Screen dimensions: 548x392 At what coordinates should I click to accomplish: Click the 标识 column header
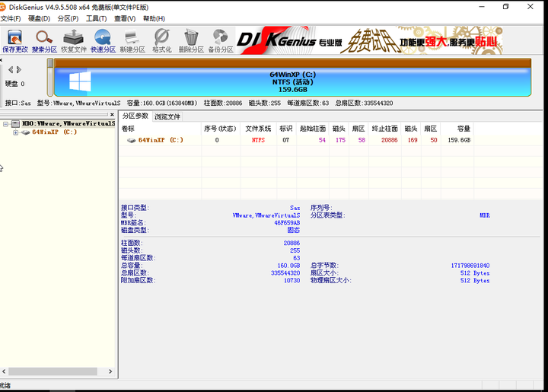[x=286, y=129]
